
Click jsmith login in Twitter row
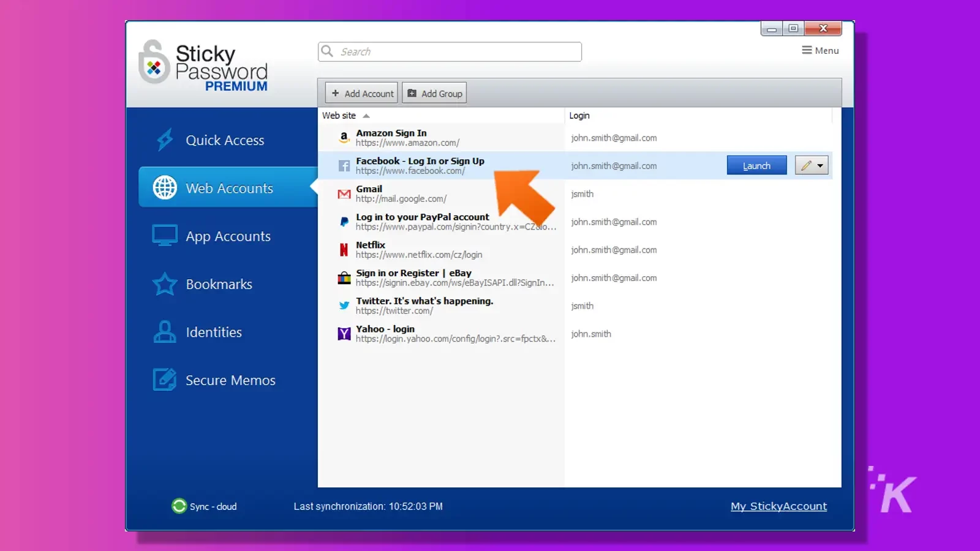(x=582, y=305)
